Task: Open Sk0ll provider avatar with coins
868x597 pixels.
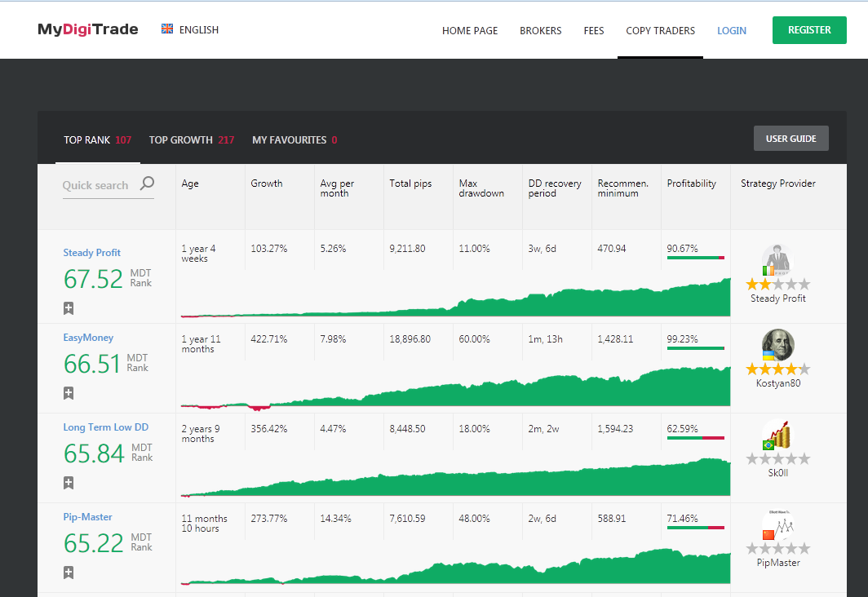Action: [777, 435]
